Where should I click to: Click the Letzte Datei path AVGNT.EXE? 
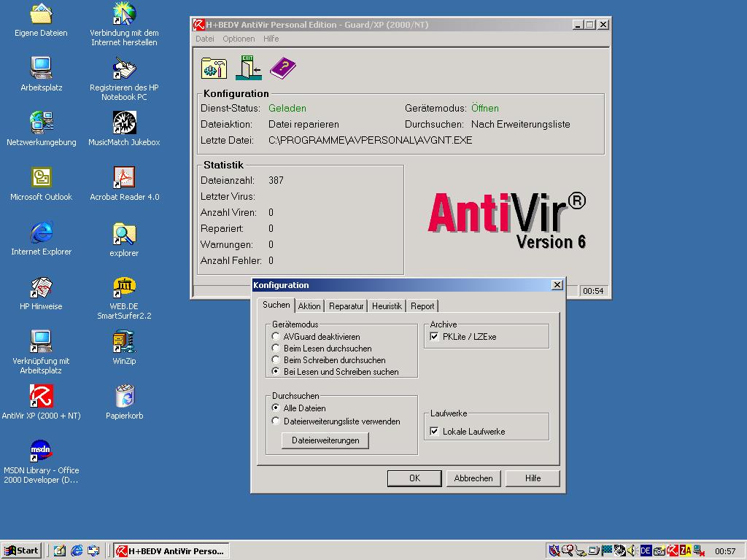(x=370, y=140)
